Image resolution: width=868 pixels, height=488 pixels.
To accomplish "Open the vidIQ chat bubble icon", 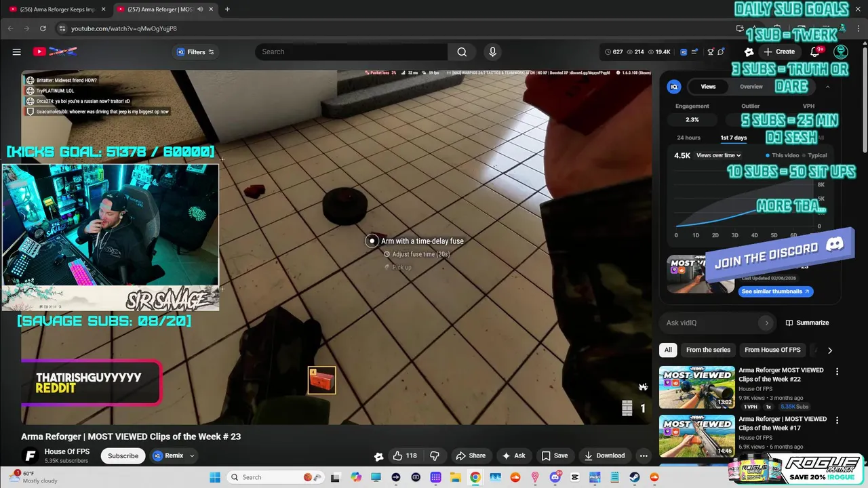I will click(x=721, y=52).
